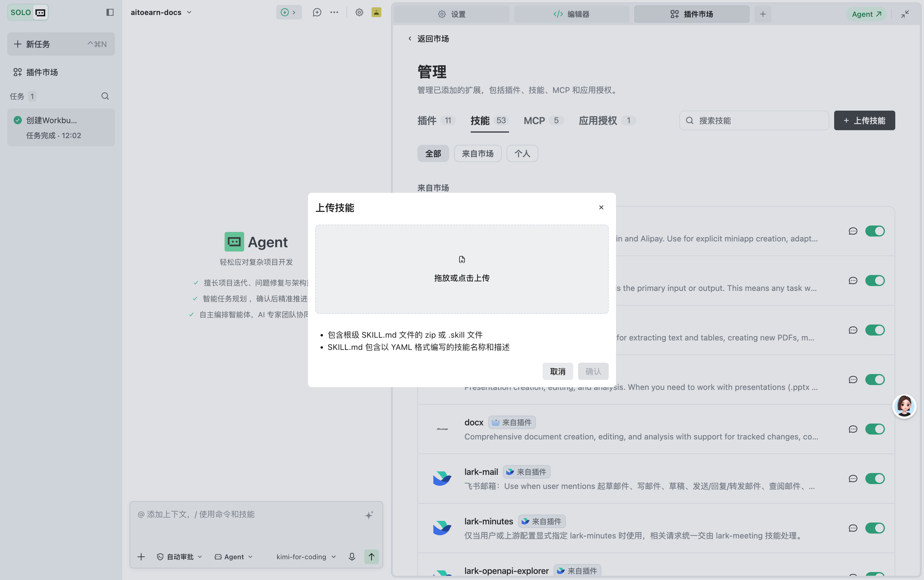
Task: Start a 新任务 from the sidebar
Action: [61, 44]
